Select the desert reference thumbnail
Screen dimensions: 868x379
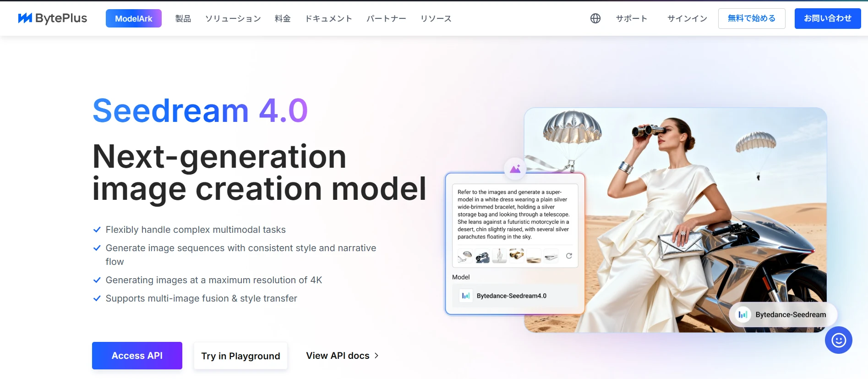point(534,256)
